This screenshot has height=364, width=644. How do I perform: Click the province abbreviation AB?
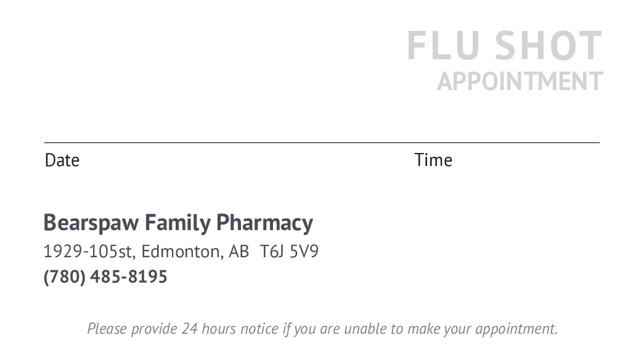click(238, 252)
